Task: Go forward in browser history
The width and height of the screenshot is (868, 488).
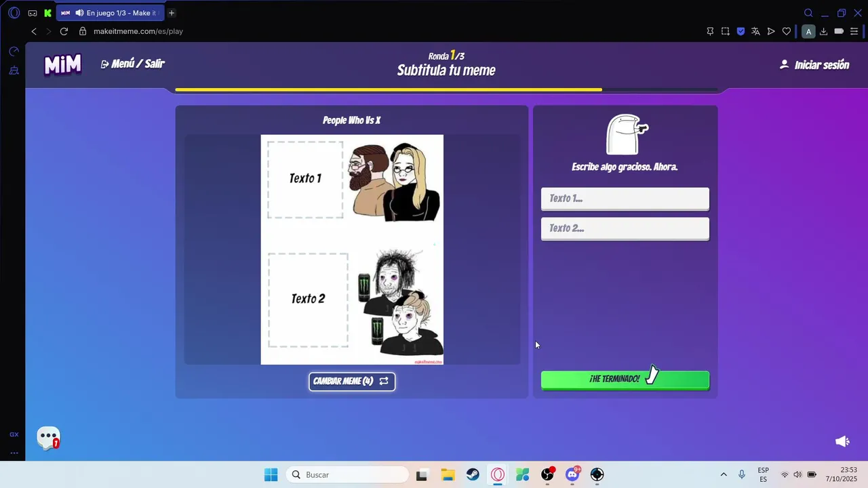Action: pyautogui.click(x=48, y=31)
